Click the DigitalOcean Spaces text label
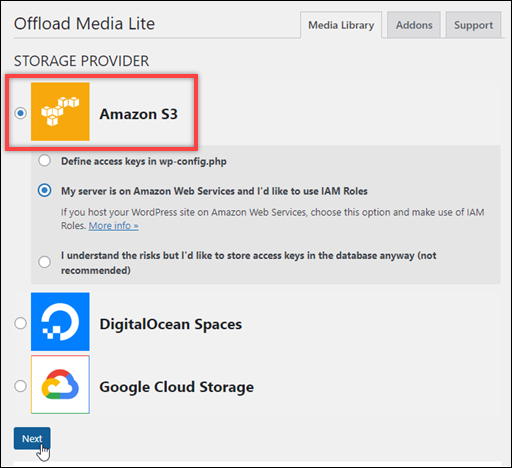Viewport: 512px width, 468px height. [171, 324]
